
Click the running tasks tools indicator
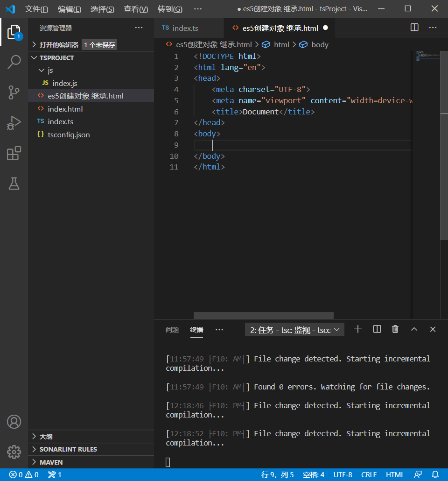55,475
